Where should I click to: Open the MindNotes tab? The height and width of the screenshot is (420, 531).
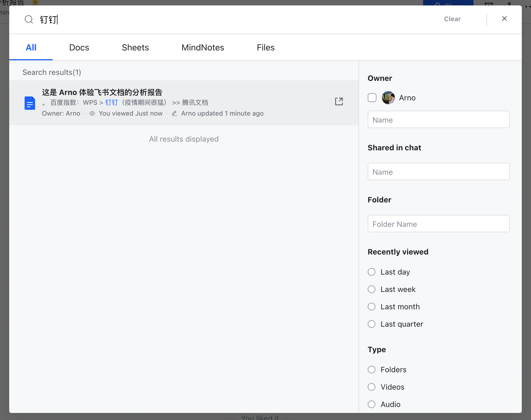203,47
